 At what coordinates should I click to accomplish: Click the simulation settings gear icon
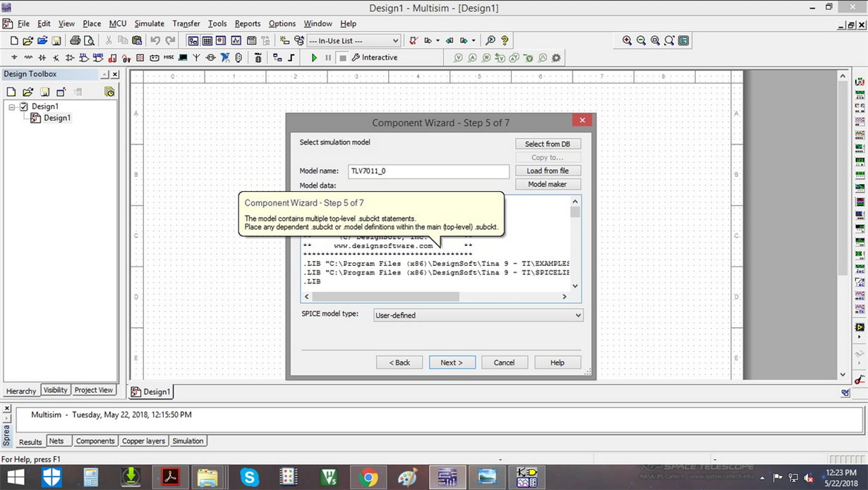tap(556, 58)
